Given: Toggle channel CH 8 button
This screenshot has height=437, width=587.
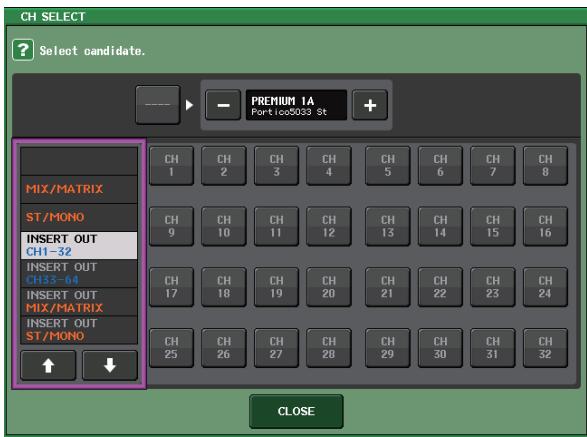Looking at the screenshot, I should (545, 166).
